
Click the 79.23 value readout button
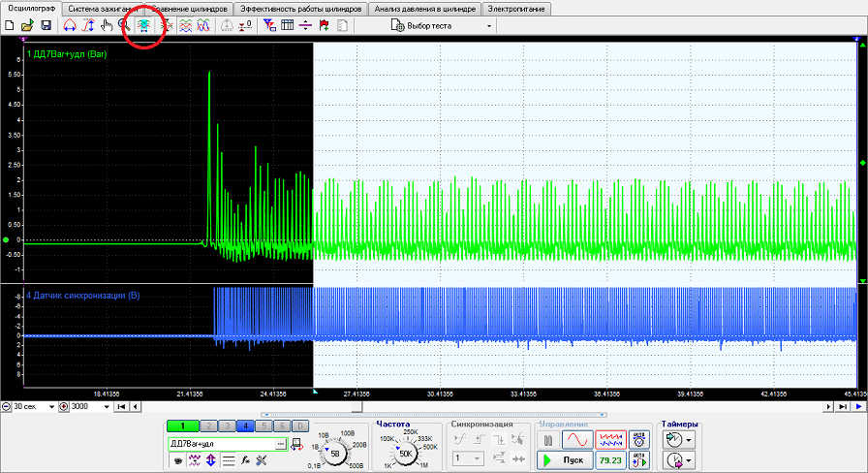pyautogui.click(x=610, y=460)
